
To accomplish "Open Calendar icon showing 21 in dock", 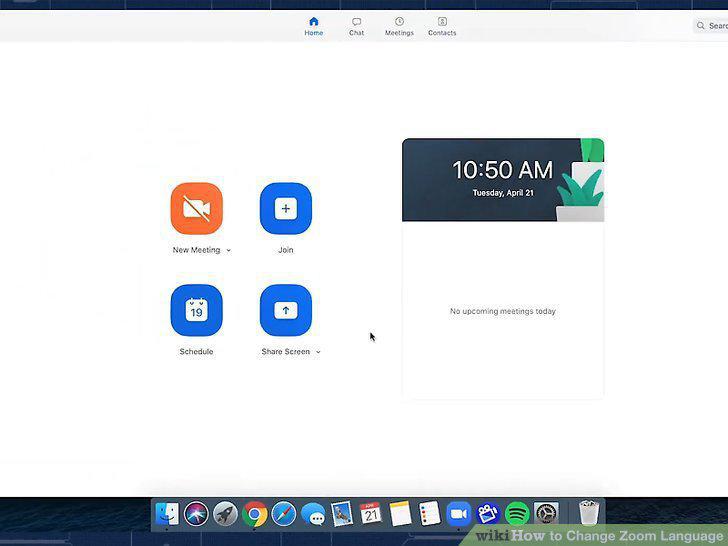I will pyautogui.click(x=370, y=514).
